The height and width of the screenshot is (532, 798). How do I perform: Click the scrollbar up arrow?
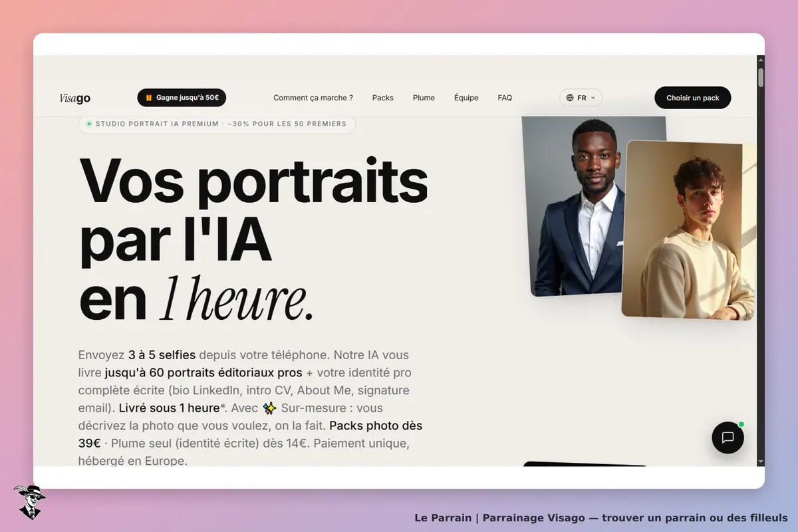coord(761,60)
